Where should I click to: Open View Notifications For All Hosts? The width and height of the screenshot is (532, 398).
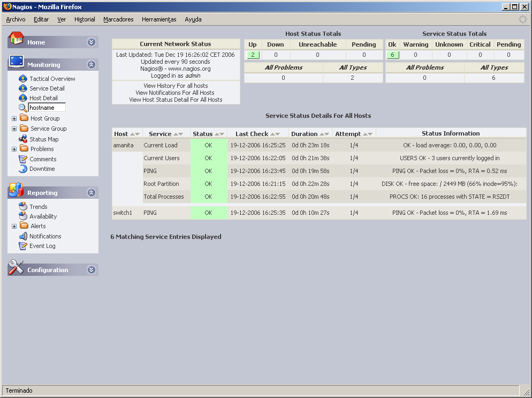point(175,93)
